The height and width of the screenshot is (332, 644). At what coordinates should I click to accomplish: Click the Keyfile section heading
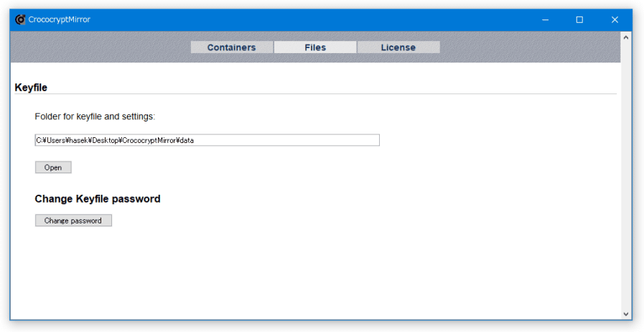(x=31, y=88)
